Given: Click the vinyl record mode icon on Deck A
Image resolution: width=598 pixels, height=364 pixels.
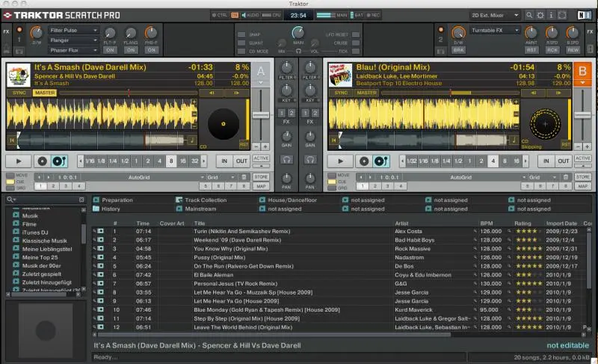Looking at the screenshot, I should point(42,161).
